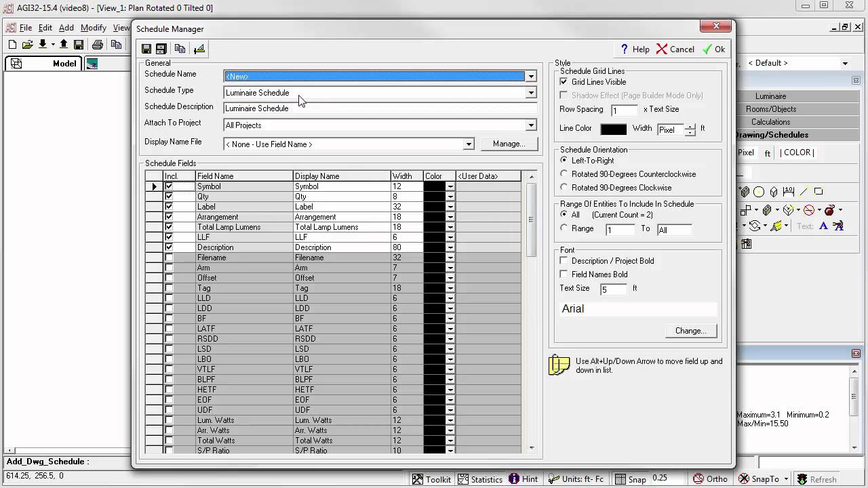Click the Width Pixel spinner arrows

click(x=690, y=129)
